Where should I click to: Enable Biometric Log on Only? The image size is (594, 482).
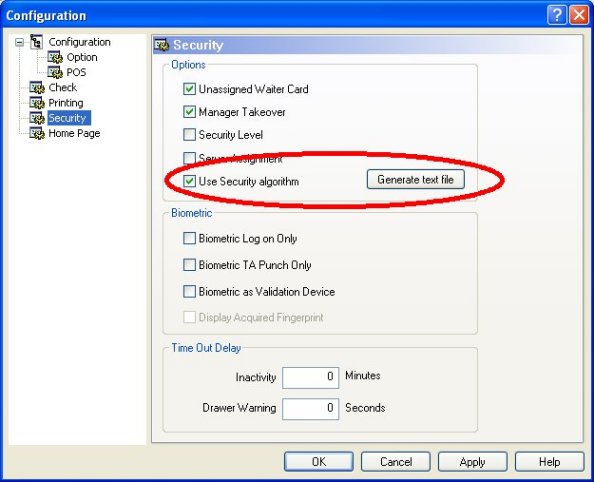(189, 238)
